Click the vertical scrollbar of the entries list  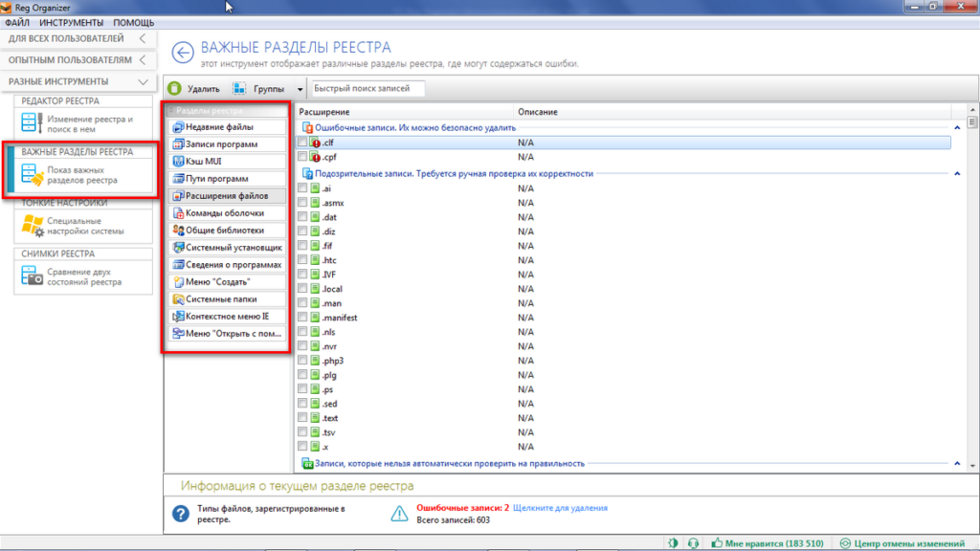pos(972,287)
